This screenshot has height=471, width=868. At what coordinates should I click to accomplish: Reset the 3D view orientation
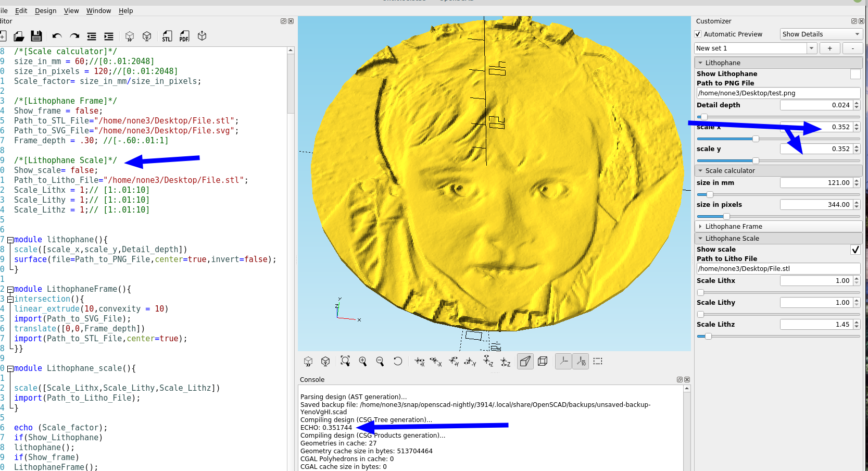[x=398, y=361]
